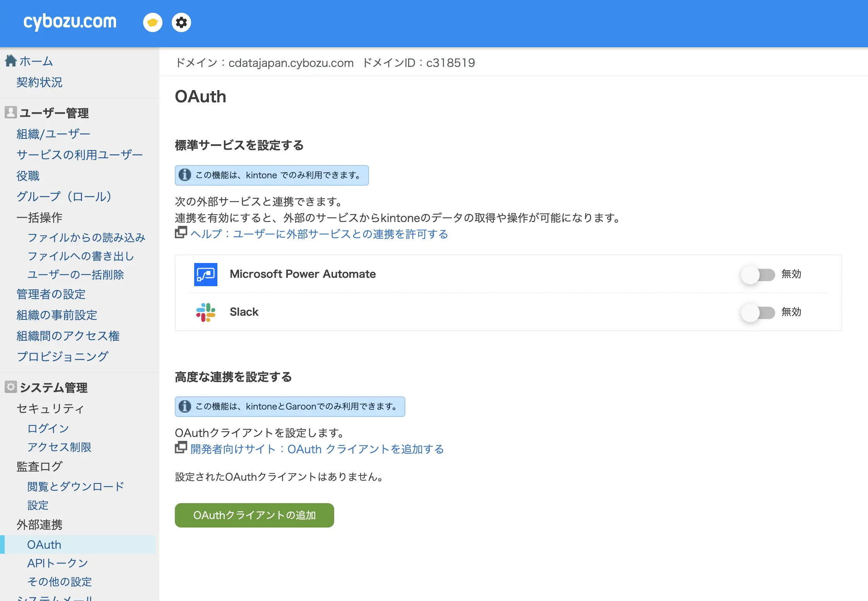
Task: Click the OAuth page title
Action: [x=200, y=96]
